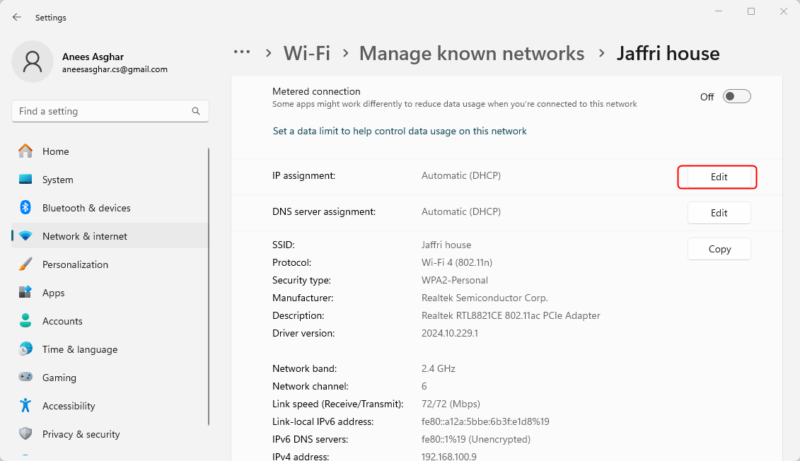Edit the IP assignment setting
The height and width of the screenshot is (461, 800).
(x=718, y=177)
